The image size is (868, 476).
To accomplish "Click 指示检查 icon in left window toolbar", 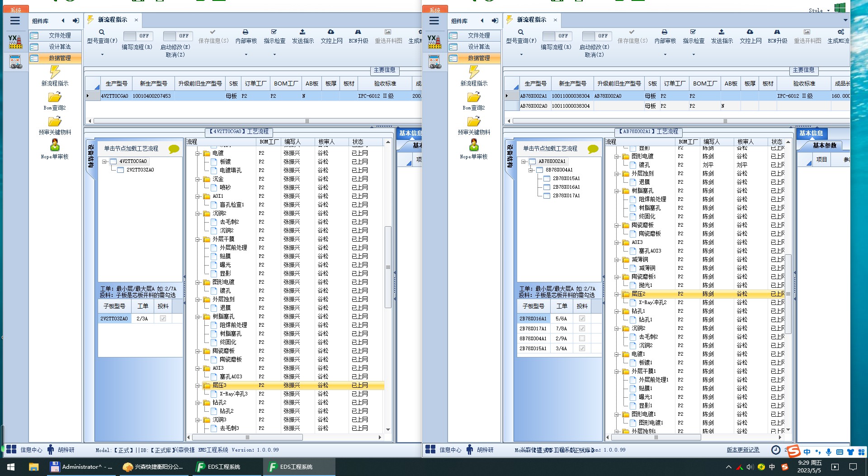I will pos(274,32).
